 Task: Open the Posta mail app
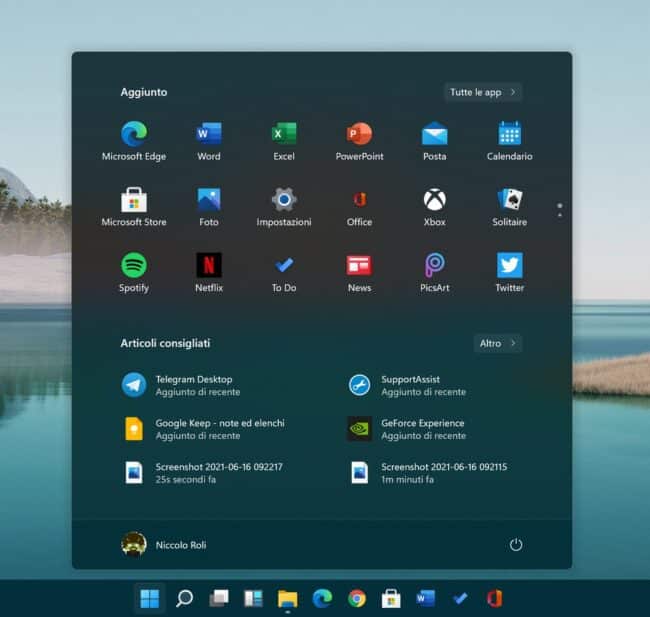click(434, 141)
